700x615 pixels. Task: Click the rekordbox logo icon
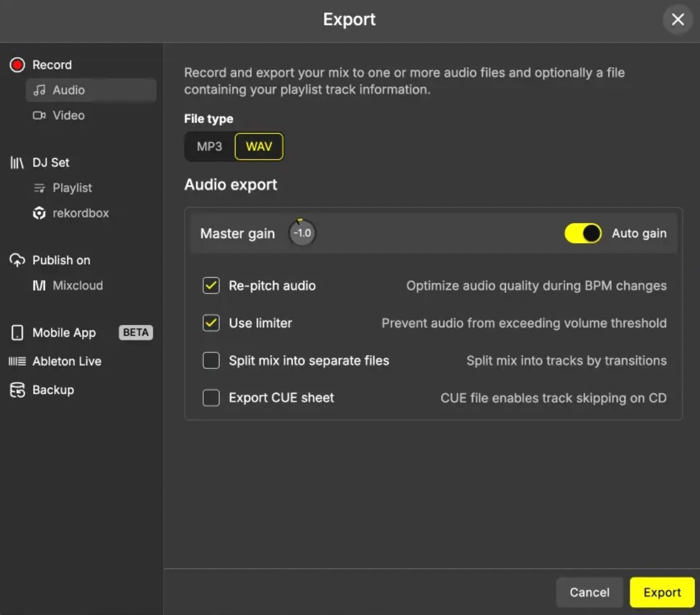tap(39, 213)
